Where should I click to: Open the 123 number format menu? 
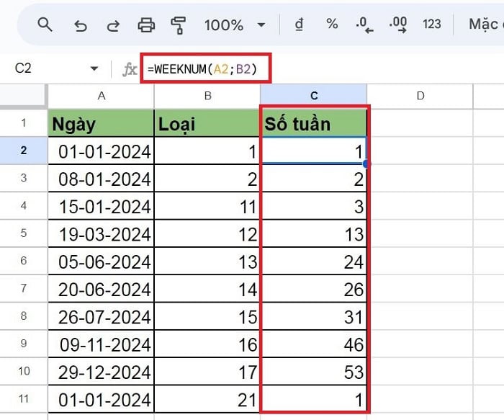[431, 24]
